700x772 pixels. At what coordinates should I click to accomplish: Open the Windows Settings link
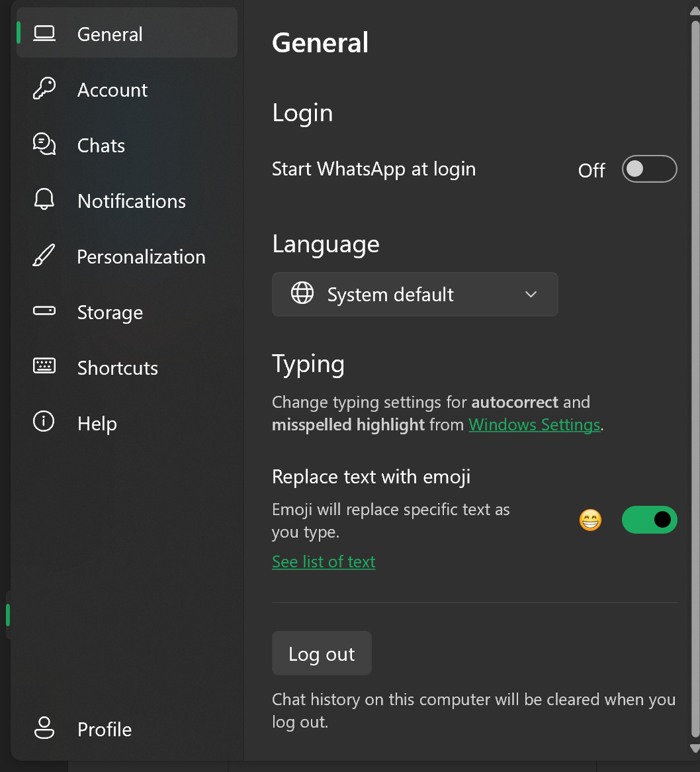click(x=534, y=424)
